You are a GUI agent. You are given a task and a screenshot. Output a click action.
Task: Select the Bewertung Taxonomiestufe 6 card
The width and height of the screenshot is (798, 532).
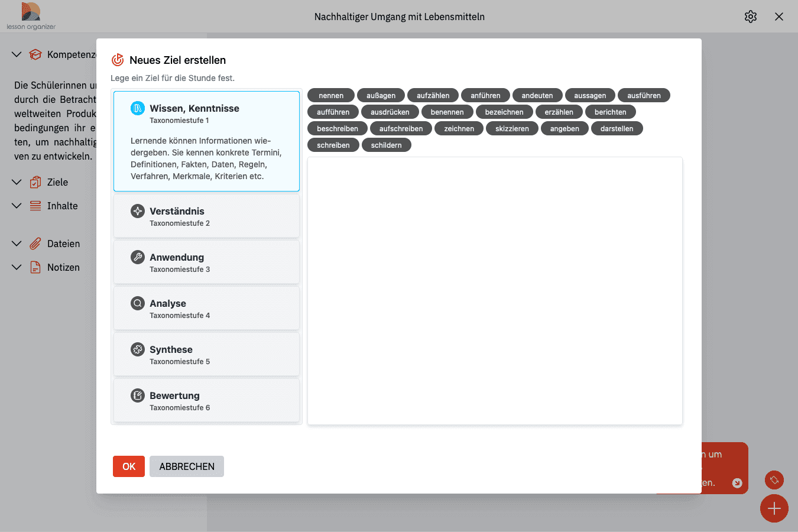pyautogui.click(x=206, y=401)
